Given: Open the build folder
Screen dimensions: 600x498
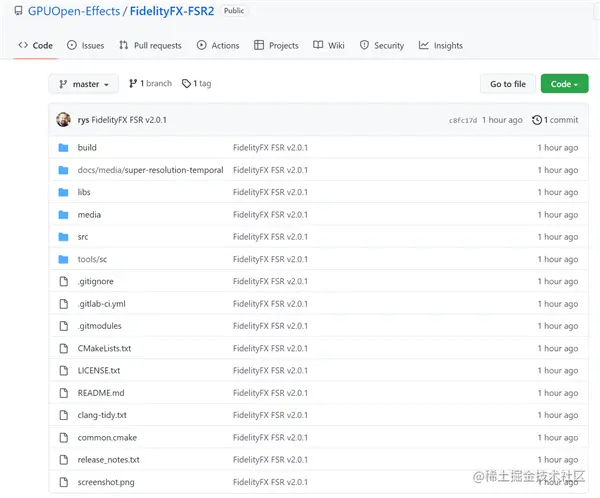Looking at the screenshot, I should (x=87, y=147).
